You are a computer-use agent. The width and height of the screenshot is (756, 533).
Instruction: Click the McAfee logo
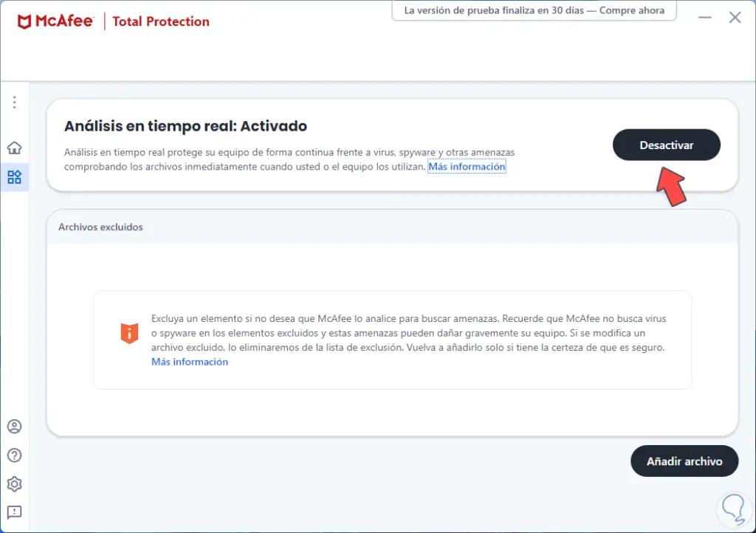pos(55,21)
